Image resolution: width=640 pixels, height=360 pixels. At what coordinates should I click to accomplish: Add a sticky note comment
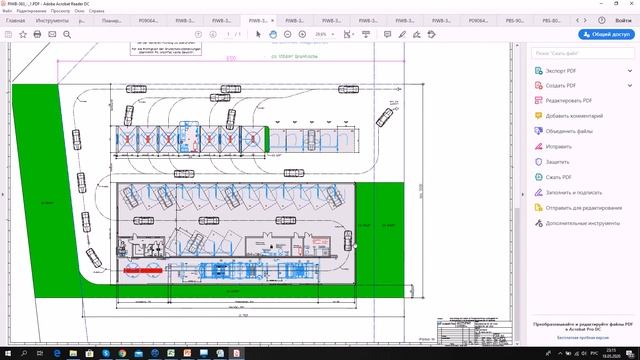(387, 34)
